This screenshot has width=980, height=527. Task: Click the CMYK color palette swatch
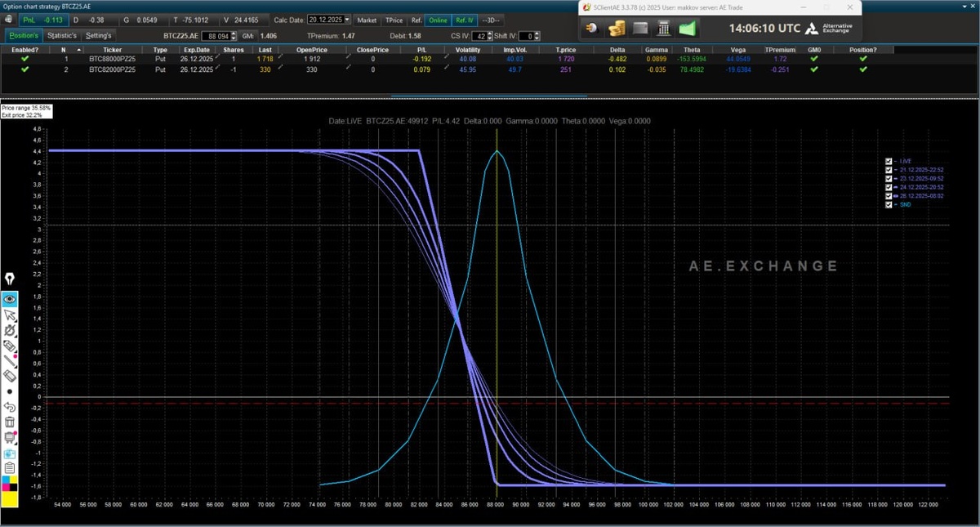(10, 485)
